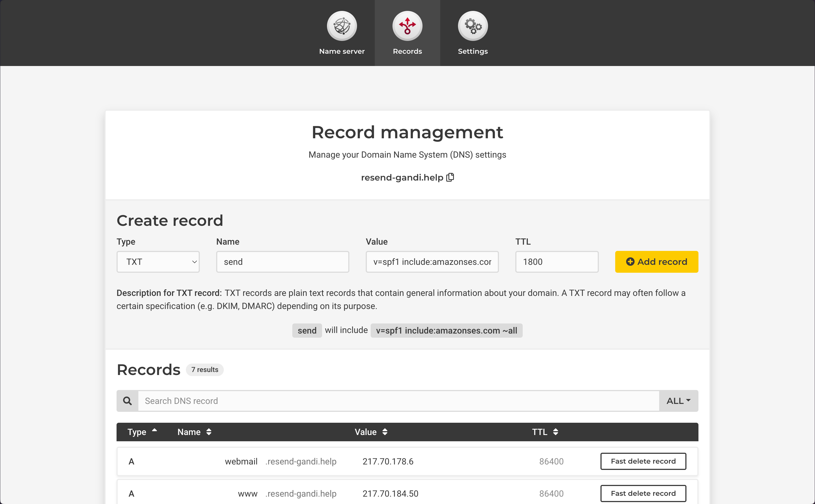Click the Description for TXT record label

169,293
